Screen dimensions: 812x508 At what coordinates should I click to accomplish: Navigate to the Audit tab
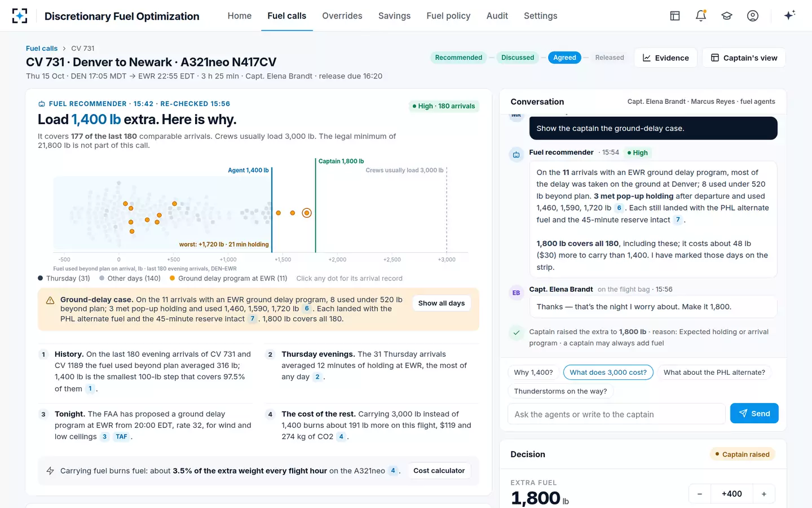point(497,16)
